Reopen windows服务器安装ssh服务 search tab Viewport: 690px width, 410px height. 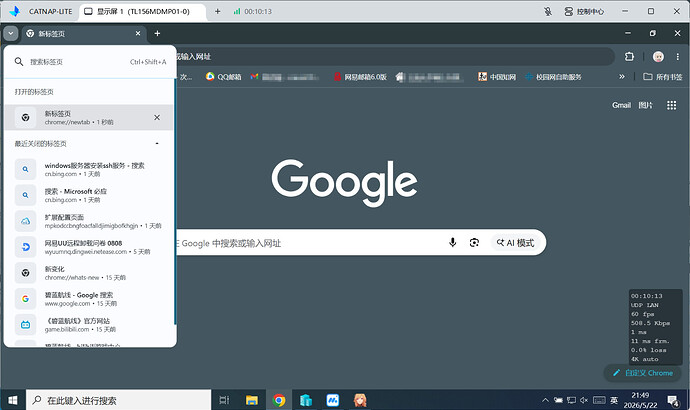(x=89, y=169)
